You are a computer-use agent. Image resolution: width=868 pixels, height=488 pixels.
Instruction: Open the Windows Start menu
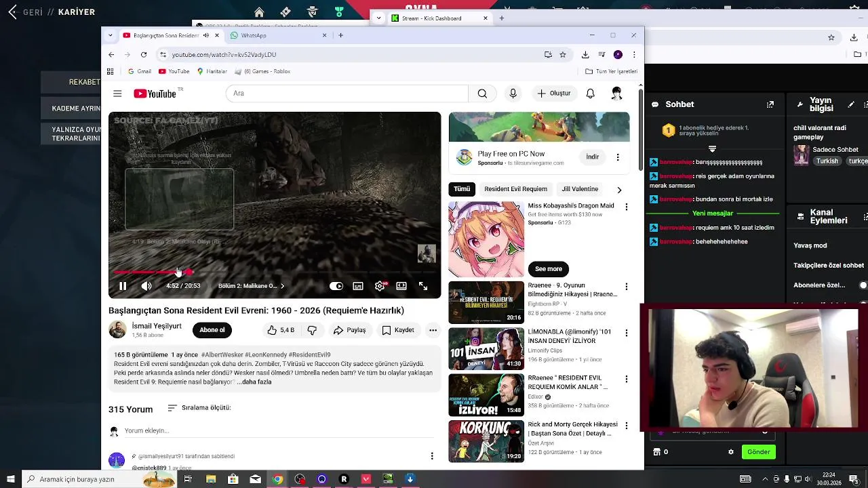pyautogui.click(x=10, y=479)
